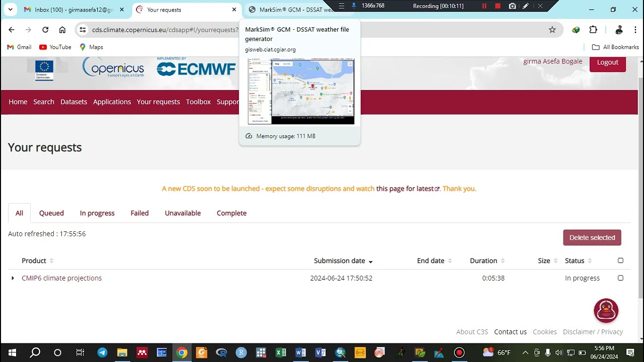Select the Failed tab
This screenshot has width=644, height=362.
coord(139,213)
